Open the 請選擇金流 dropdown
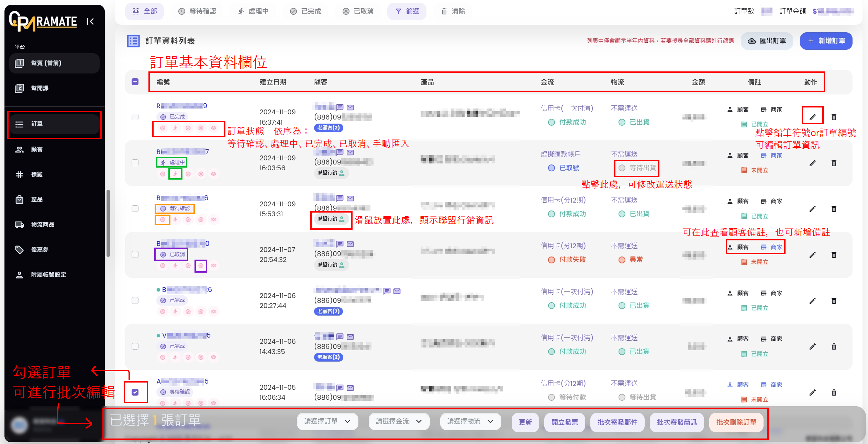 pyautogui.click(x=399, y=421)
